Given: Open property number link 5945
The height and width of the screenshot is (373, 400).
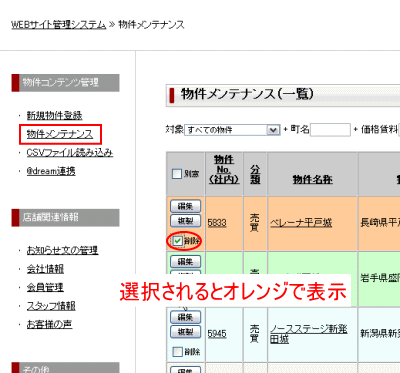Looking at the screenshot, I should coord(217,334).
